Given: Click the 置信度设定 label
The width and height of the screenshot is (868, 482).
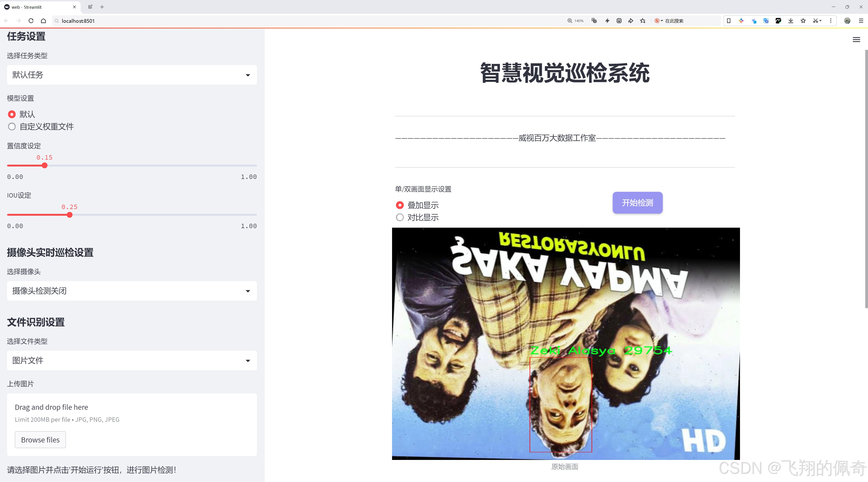Looking at the screenshot, I should (24, 146).
